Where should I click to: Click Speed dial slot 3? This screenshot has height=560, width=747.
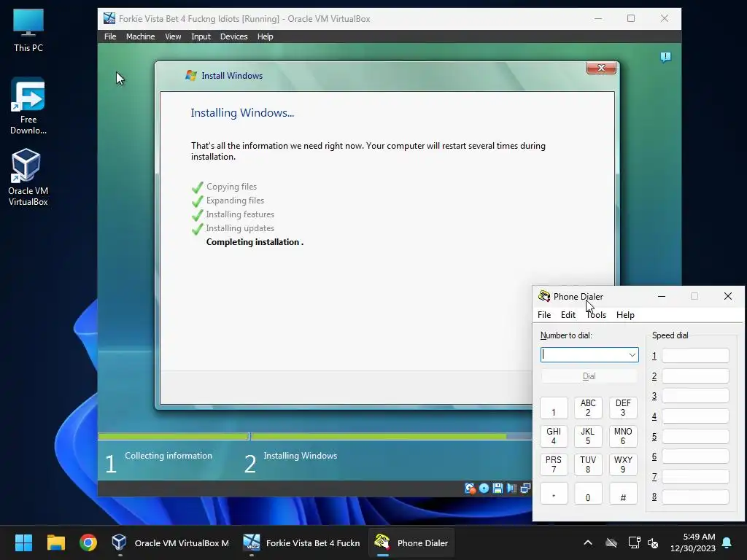pyautogui.click(x=695, y=396)
